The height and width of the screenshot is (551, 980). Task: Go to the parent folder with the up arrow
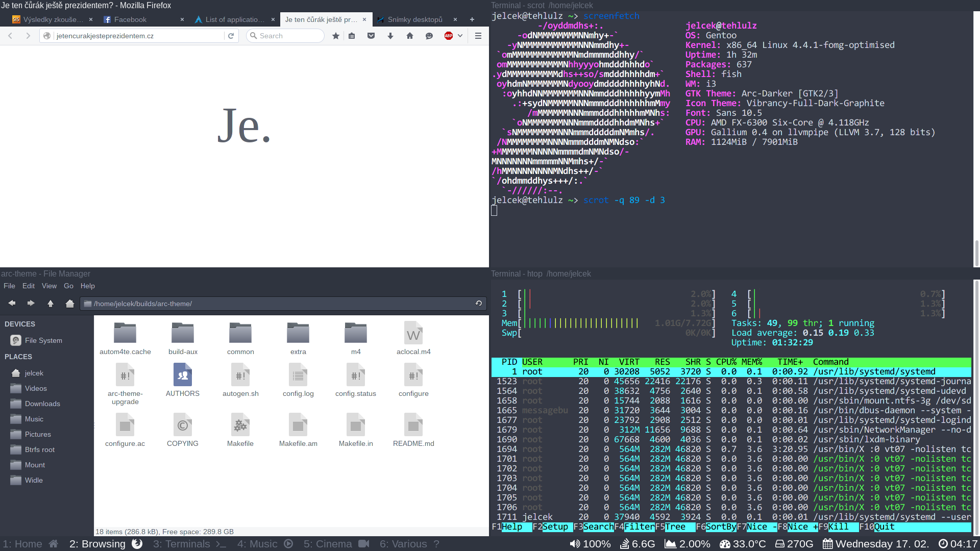point(51,304)
